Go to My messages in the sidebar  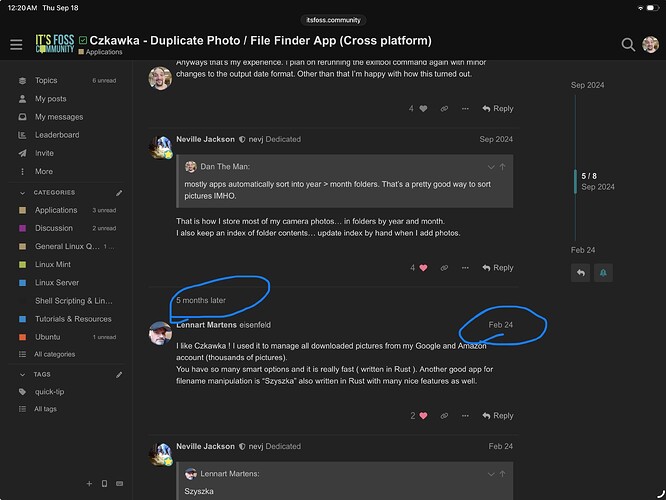pos(57,117)
